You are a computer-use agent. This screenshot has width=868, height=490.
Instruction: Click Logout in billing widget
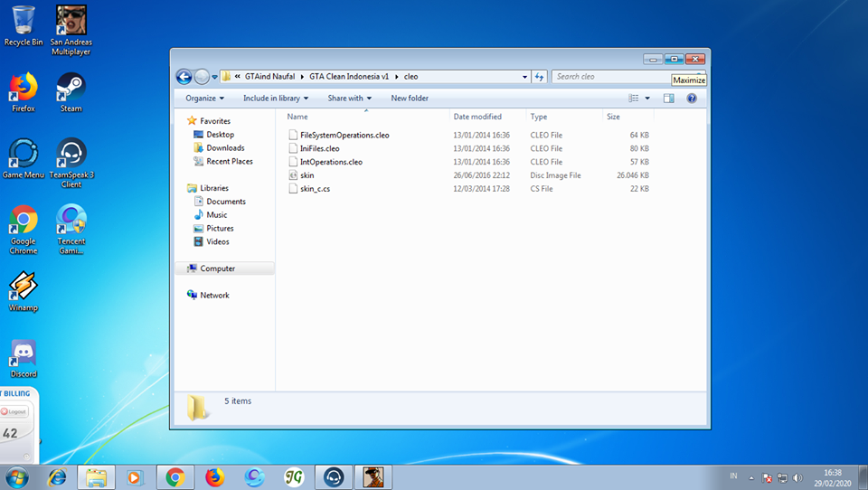coord(14,411)
